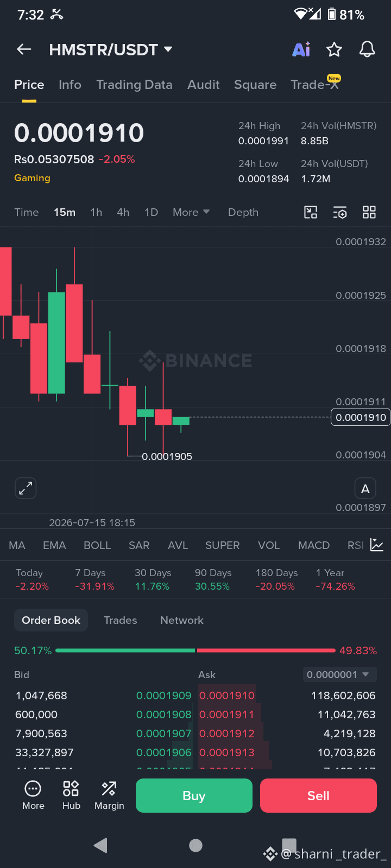Screen dimensions: 391x868
Task: Open the Hub icon
Action: point(71,795)
